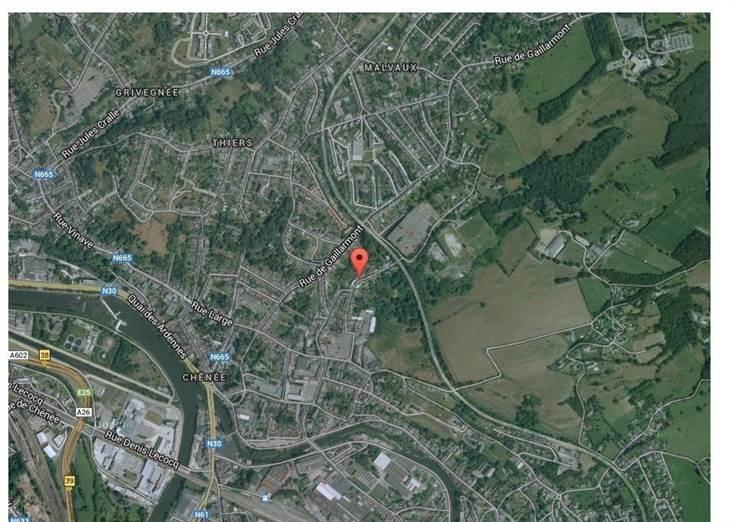
Task: Click the yellow exit 38 marker
Action: 44,355
